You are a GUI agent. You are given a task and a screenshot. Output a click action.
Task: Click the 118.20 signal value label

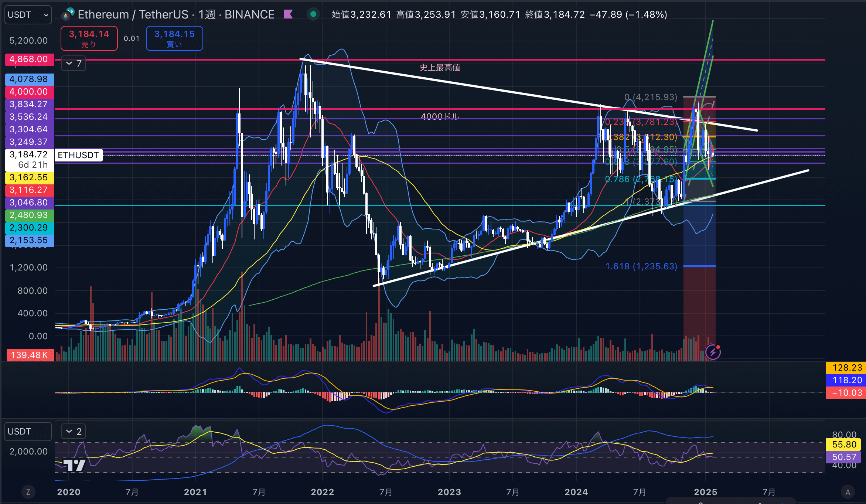point(846,380)
